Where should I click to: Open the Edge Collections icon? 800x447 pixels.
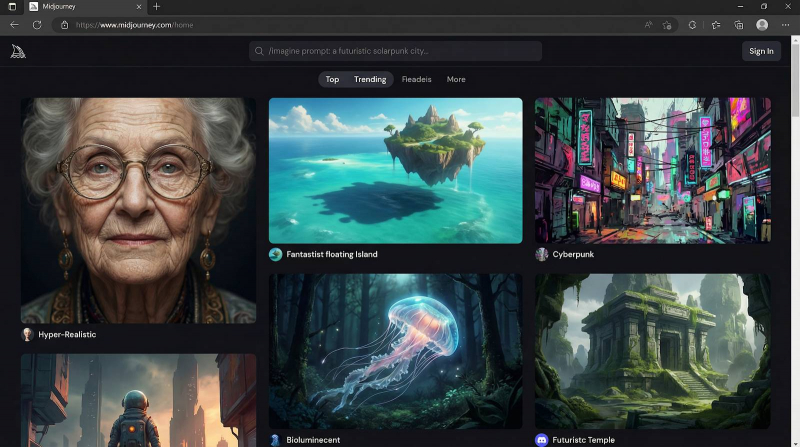739,25
